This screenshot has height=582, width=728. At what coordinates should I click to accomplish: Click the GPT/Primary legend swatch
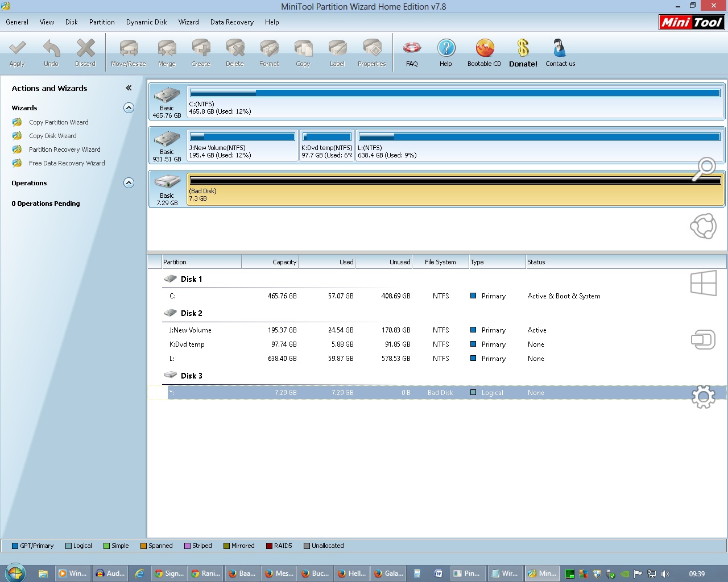pos(15,546)
